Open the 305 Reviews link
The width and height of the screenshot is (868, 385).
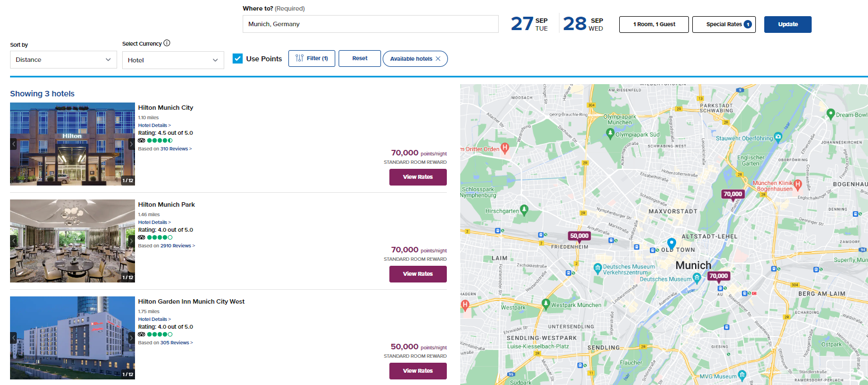pos(177,343)
